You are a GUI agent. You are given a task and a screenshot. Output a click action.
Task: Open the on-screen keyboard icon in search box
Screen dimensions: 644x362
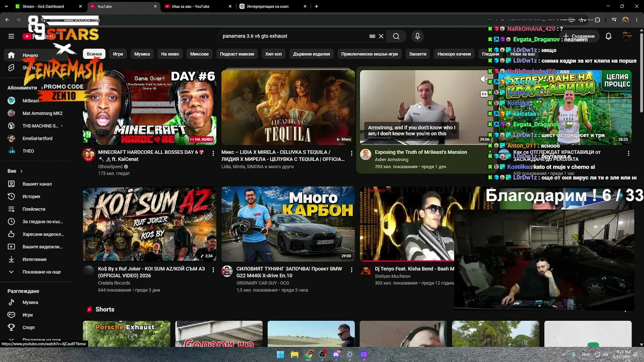(372, 36)
